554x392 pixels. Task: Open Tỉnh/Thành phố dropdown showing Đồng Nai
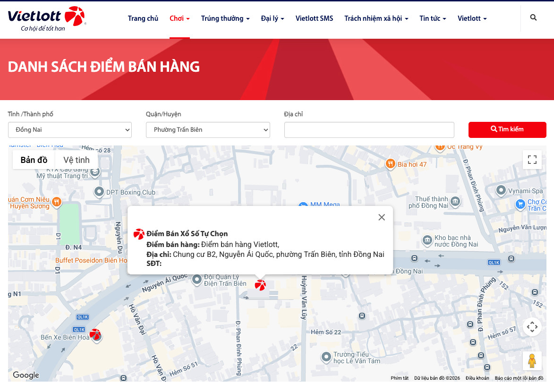coord(70,130)
